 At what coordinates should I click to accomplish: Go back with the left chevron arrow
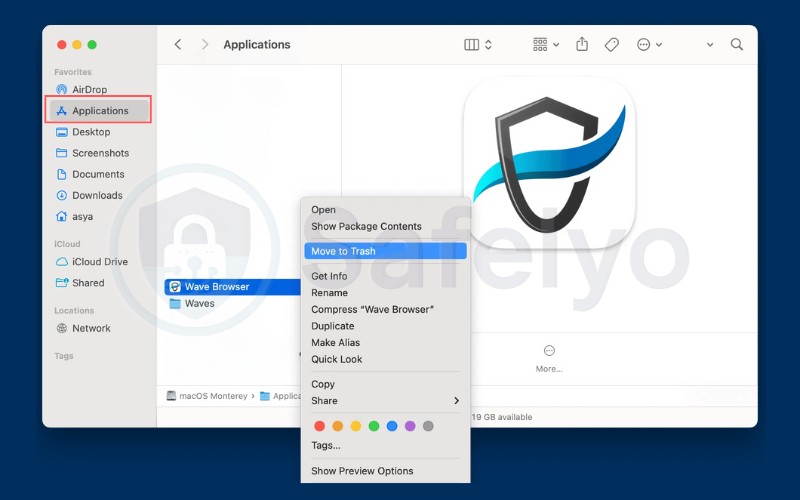[178, 45]
